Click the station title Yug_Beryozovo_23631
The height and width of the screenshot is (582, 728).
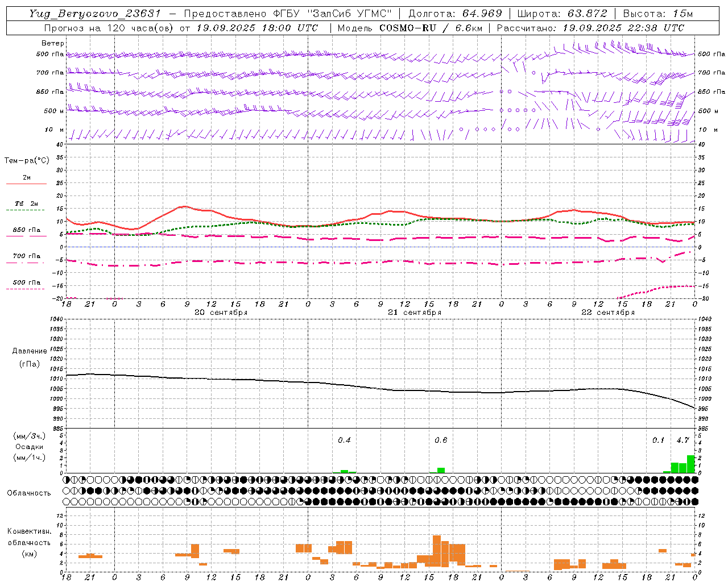pyautogui.click(x=94, y=14)
